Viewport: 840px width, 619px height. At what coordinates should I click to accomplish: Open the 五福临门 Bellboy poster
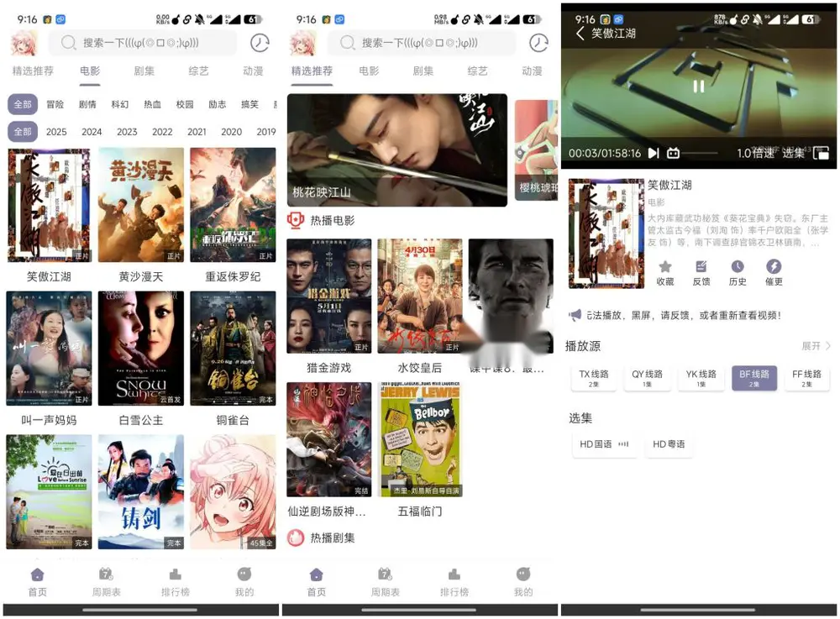(x=420, y=439)
